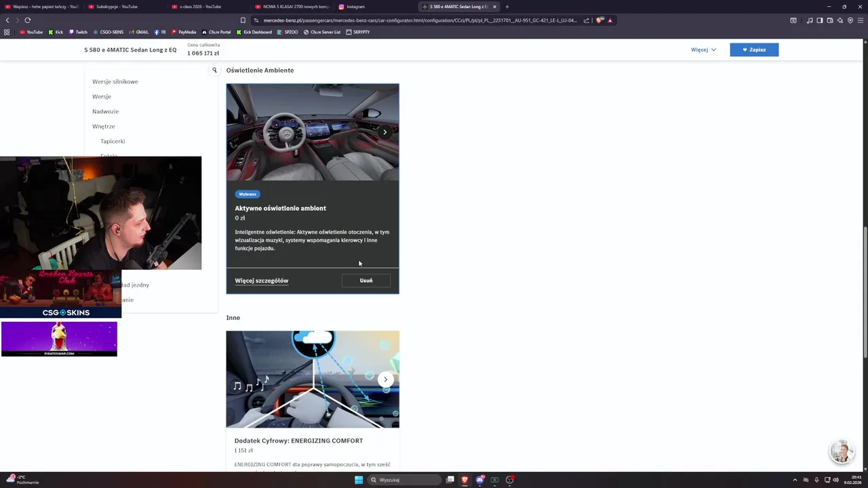Switch to the s-class 2026 YouTube tab
868x488 pixels.
pyautogui.click(x=207, y=7)
